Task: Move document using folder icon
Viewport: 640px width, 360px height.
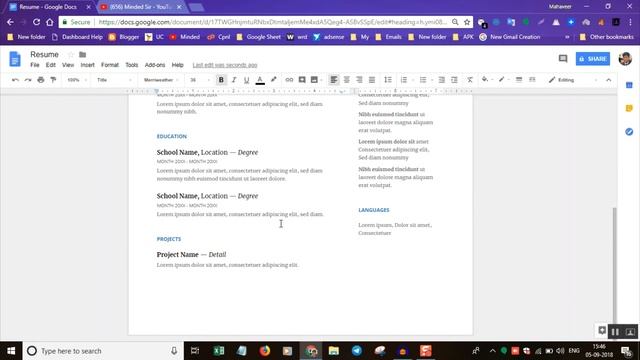Action: pos(82,54)
